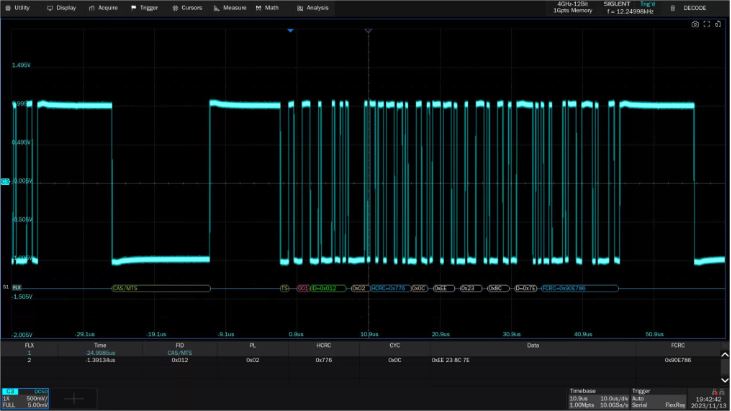Click the DECODE button
731x411 pixels.
[694, 7]
